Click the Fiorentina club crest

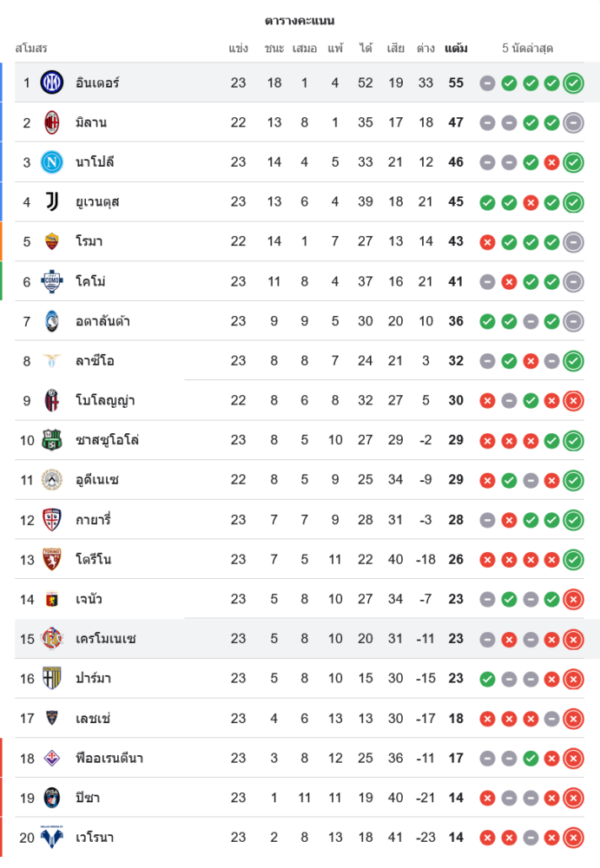(52, 758)
